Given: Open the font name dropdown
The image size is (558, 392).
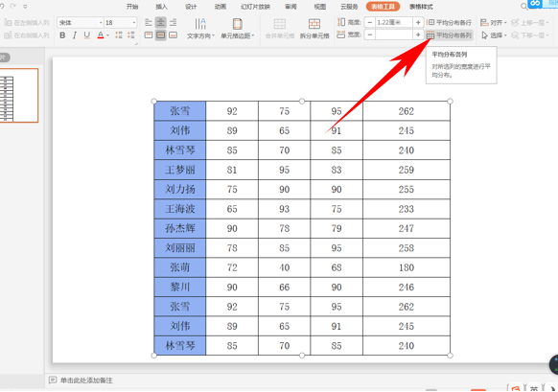Looking at the screenshot, I should click(x=80, y=23).
